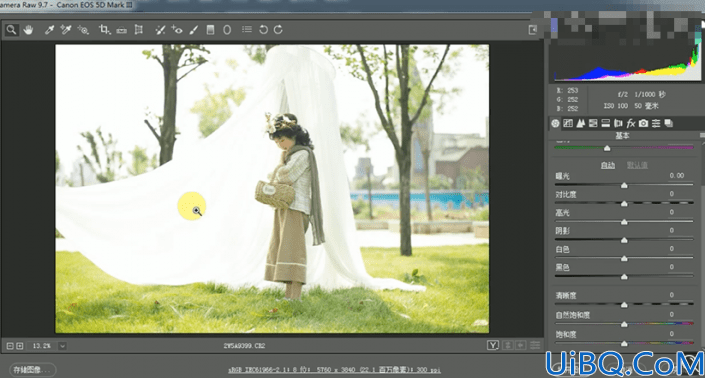Select the White Balance eyedropper tool
705x378 pixels.
pyautogui.click(x=49, y=30)
